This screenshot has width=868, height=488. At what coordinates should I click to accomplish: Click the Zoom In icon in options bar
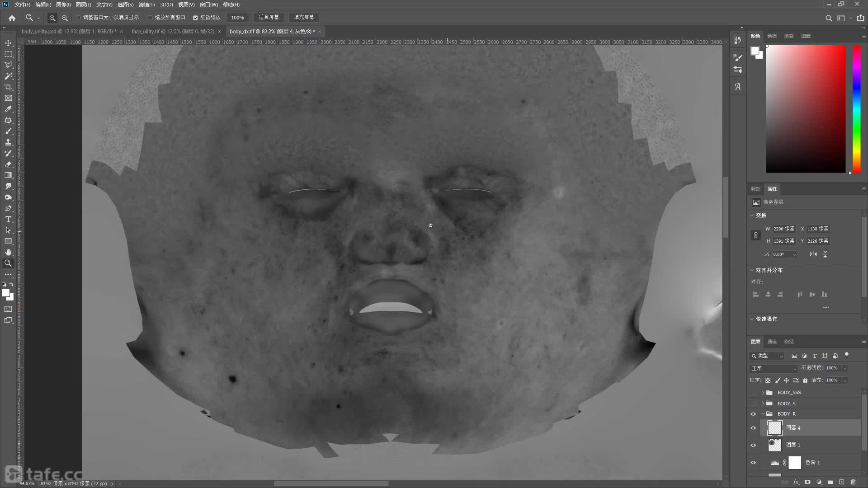52,18
